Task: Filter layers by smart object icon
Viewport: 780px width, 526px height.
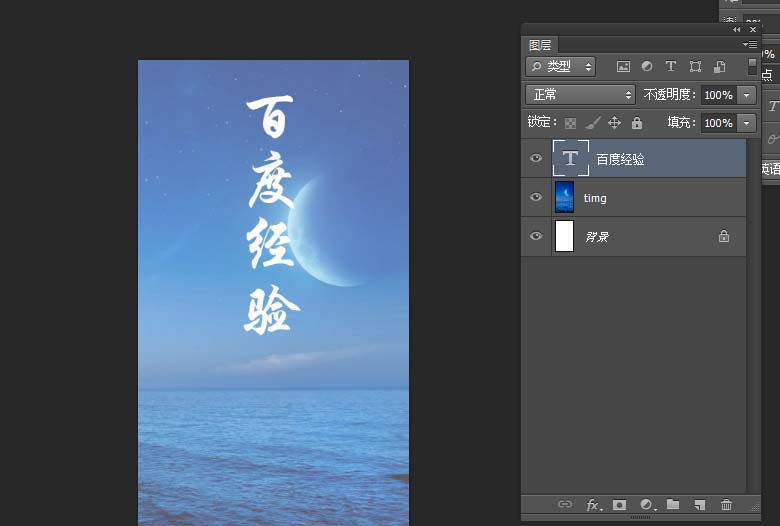Action: coord(719,67)
